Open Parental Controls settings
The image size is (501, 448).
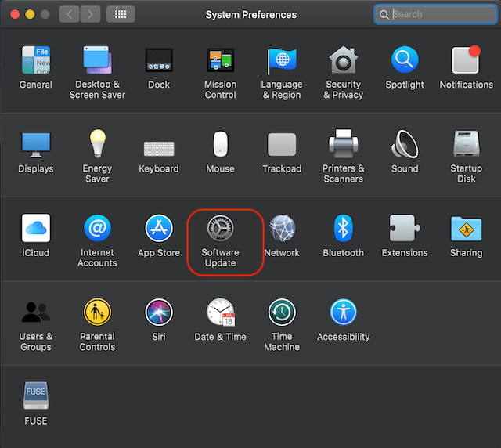click(97, 313)
